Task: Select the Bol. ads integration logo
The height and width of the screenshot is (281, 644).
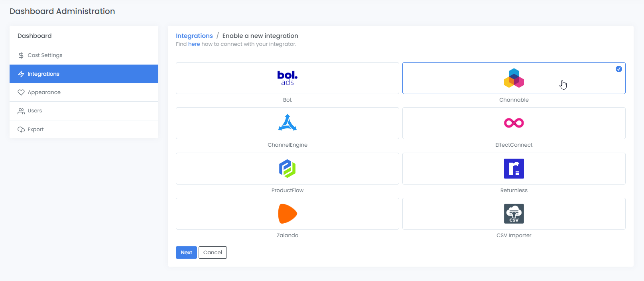Action: [288, 78]
